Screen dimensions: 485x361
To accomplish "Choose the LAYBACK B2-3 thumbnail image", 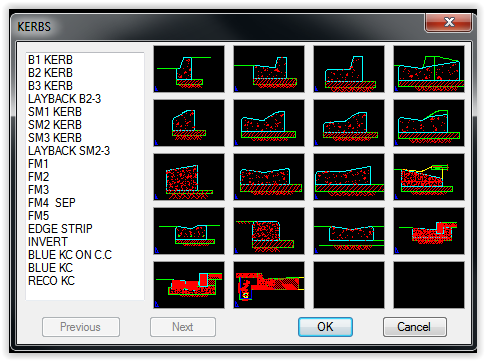I will coord(429,69).
